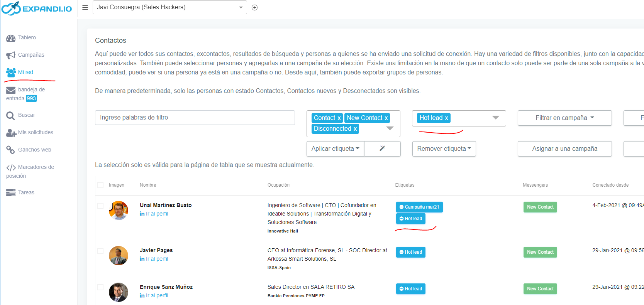
Task: Toggle the select-all checkbox in table header
Action: click(100, 185)
